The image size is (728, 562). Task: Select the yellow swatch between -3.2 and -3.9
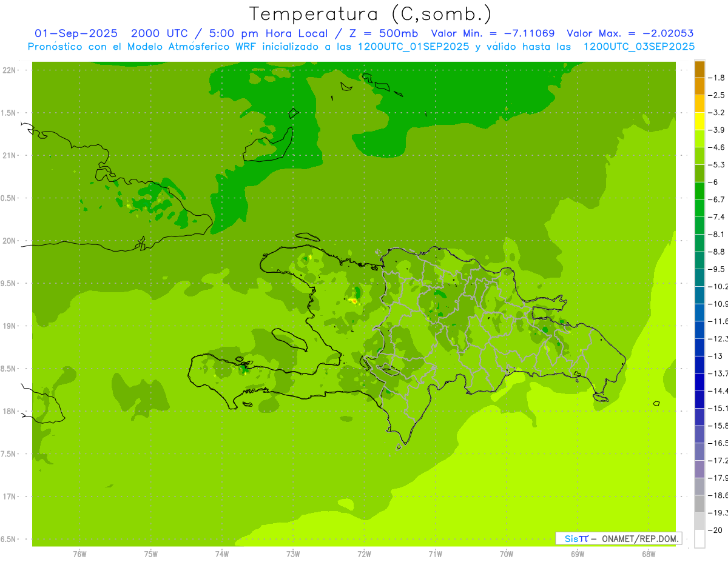point(699,121)
